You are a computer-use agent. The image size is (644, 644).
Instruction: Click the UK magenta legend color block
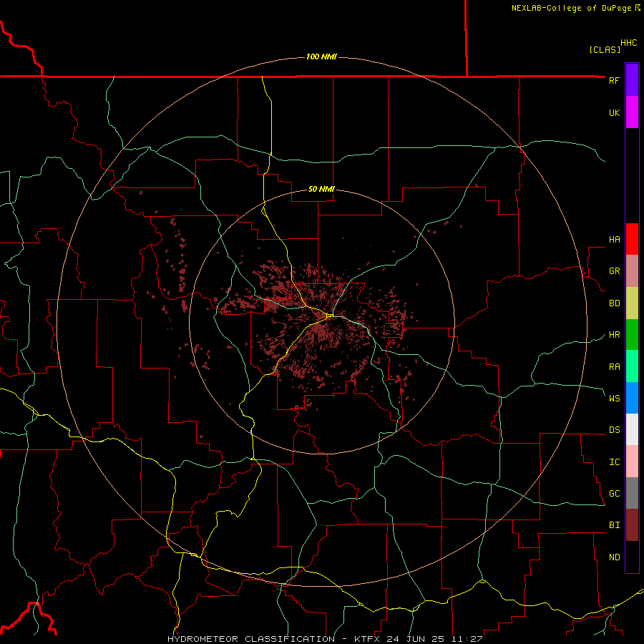[632, 112]
